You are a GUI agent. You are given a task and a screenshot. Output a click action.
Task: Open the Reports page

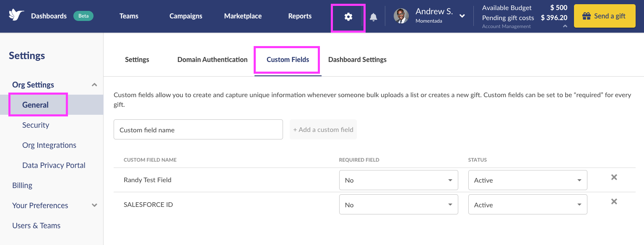point(300,16)
